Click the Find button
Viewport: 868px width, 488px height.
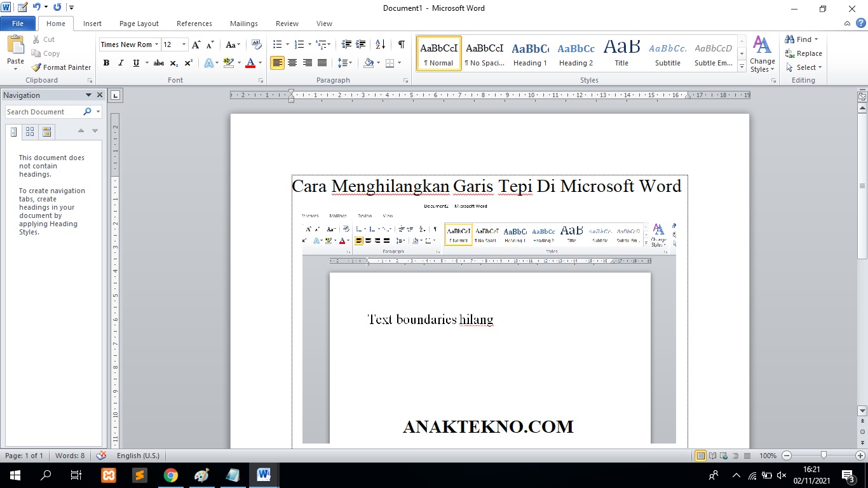pyautogui.click(x=802, y=39)
